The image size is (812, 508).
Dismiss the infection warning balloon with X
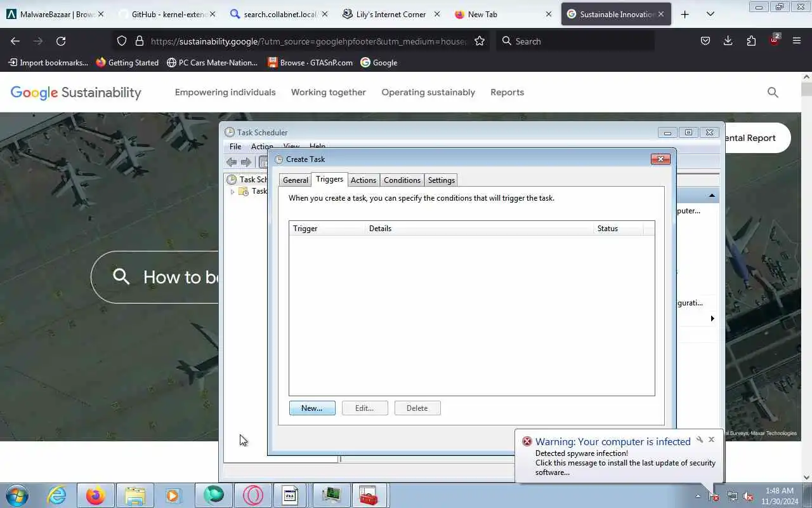click(x=711, y=439)
